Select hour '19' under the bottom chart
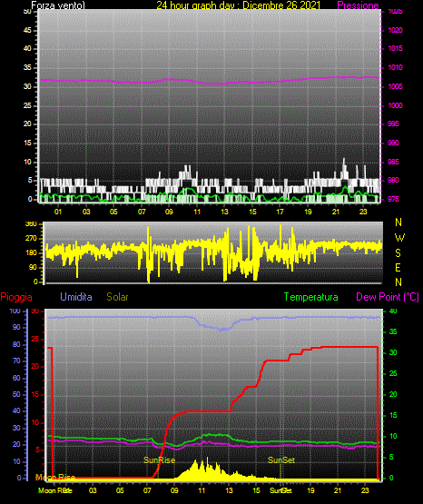The width and height of the screenshot is (423, 504). [310, 490]
